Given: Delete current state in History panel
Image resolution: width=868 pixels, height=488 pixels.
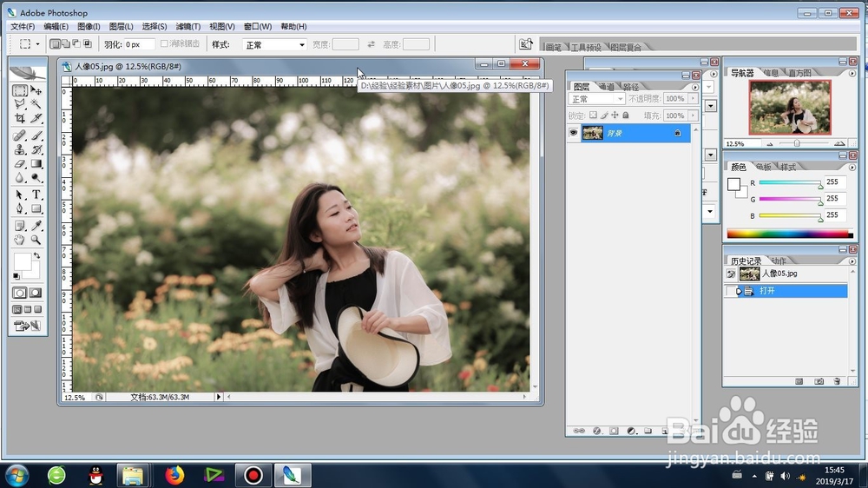Looking at the screenshot, I should coord(837,381).
